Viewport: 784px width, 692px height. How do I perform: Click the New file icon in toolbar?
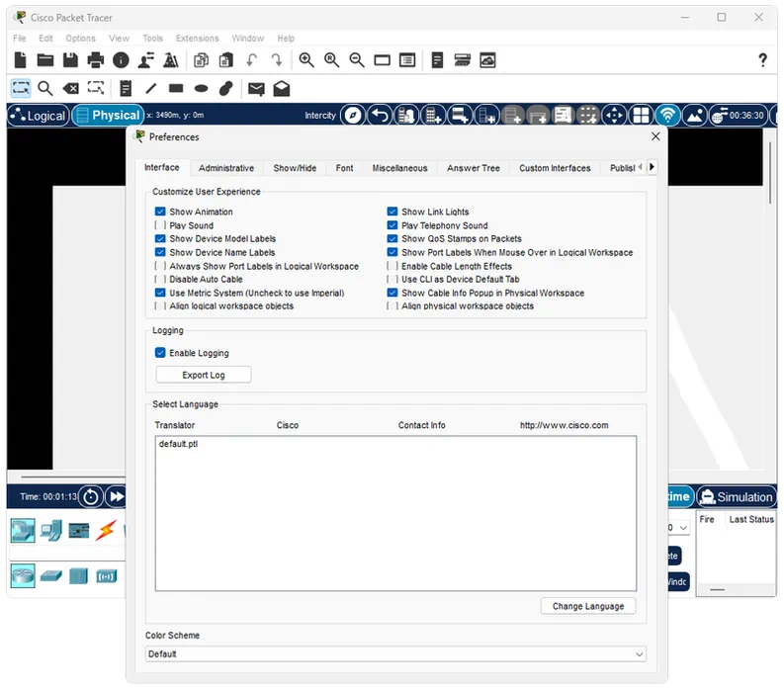coord(21,60)
